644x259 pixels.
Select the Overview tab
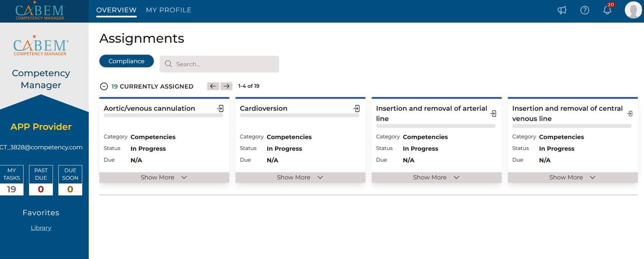tap(116, 10)
